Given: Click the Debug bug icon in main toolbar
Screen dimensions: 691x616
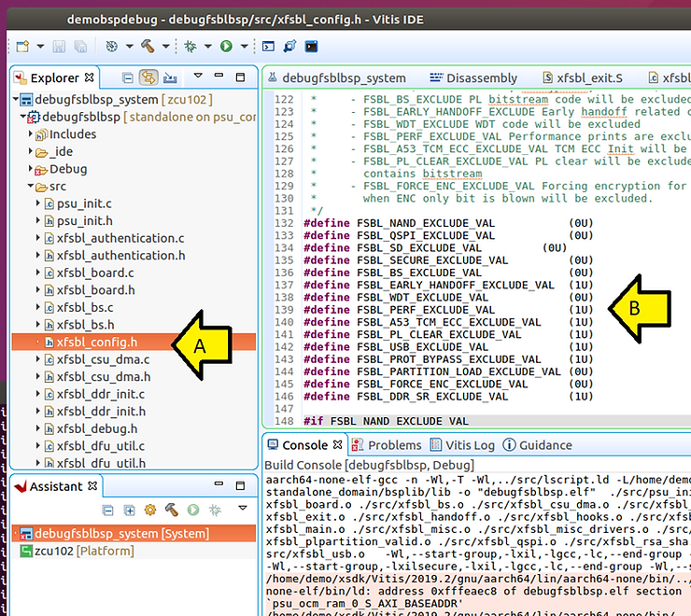Looking at the screenshot, I should 190,47.
